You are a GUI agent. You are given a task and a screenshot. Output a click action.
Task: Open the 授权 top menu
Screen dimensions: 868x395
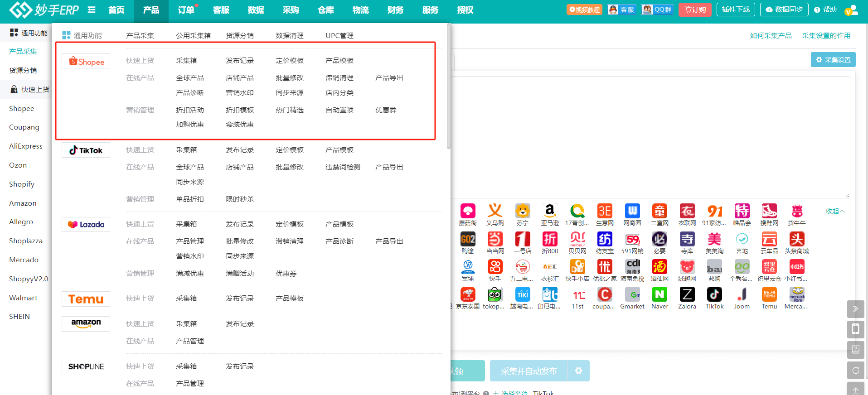click(465, 10)
